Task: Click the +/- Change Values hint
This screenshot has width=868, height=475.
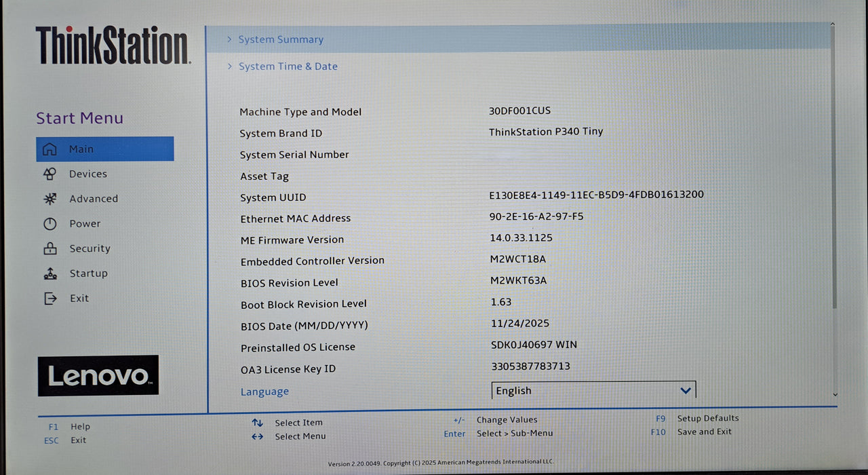Action: pos(495,420)
